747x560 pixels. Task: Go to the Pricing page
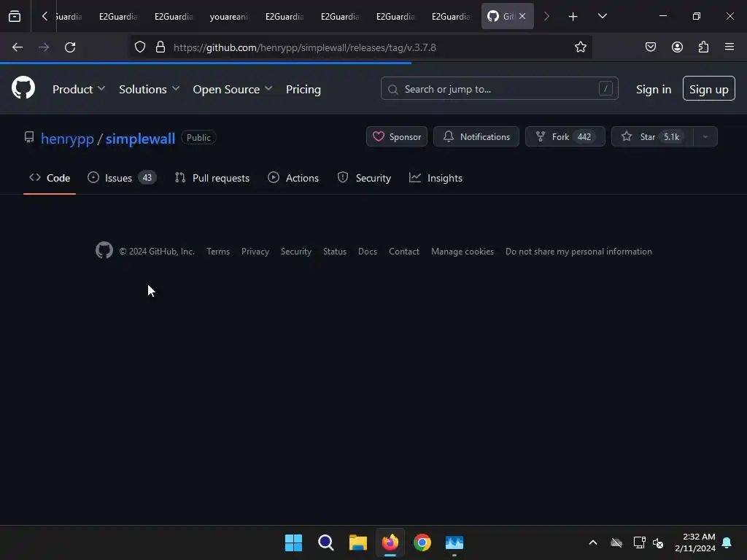tap(303, 89)
